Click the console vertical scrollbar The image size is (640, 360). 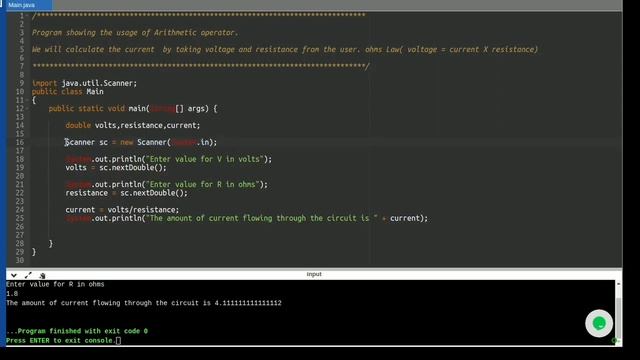pos(618,312)
